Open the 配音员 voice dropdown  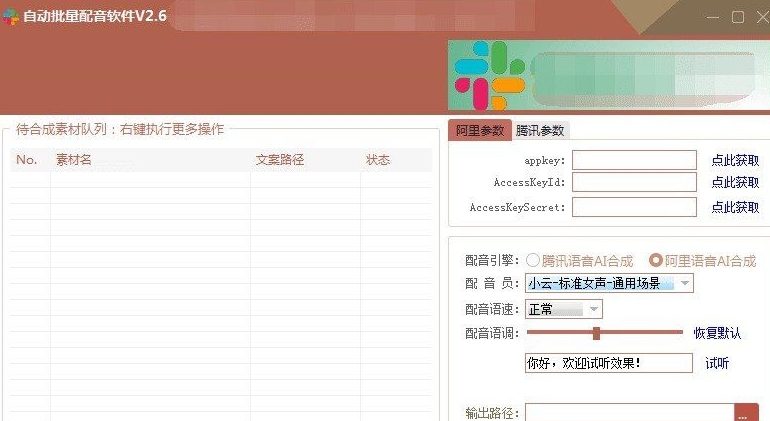(609, 283)
